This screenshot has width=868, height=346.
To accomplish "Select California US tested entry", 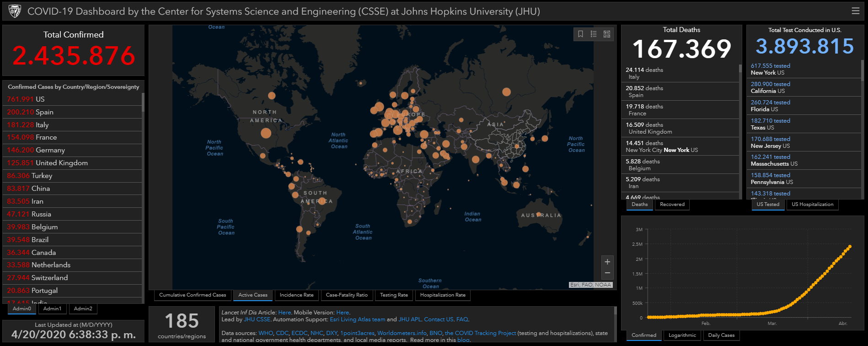I will [804, 87].
